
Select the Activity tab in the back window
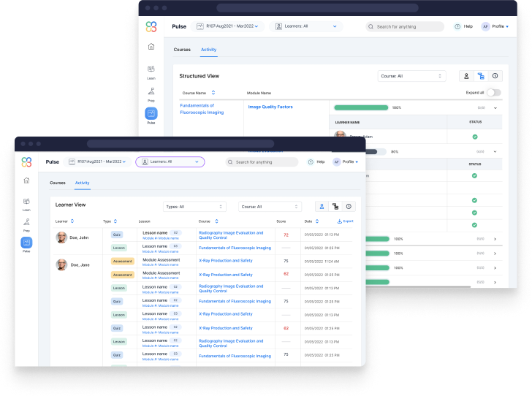(x=208, y=50)
